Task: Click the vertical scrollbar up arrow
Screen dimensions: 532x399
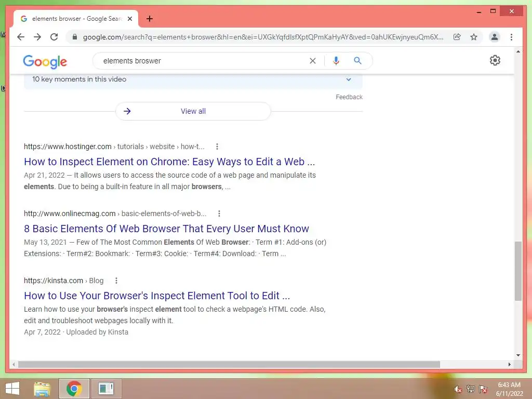Action: (518, 51)
